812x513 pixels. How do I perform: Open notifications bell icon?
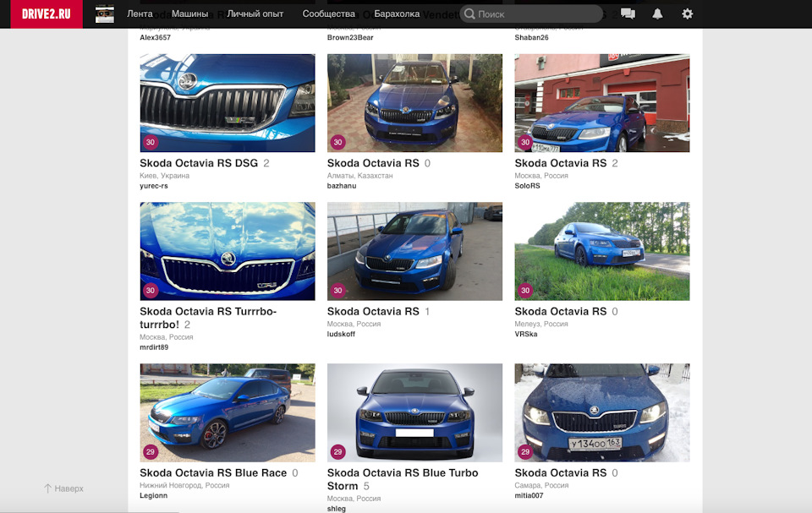657,14
